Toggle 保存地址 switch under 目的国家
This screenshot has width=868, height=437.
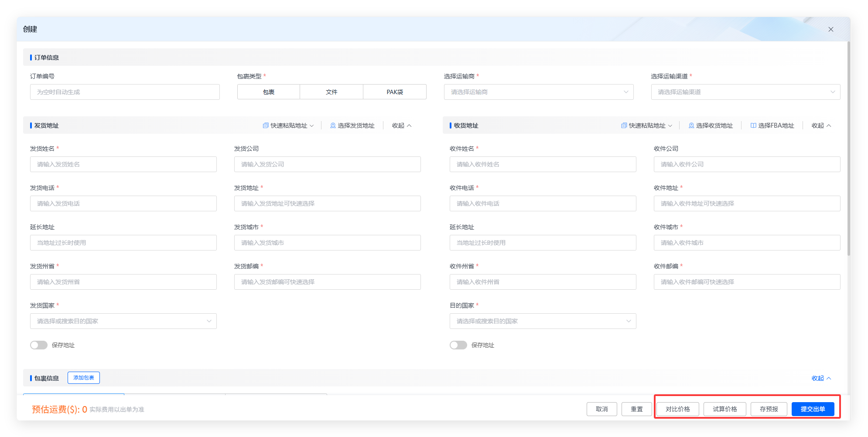[458, 345]
